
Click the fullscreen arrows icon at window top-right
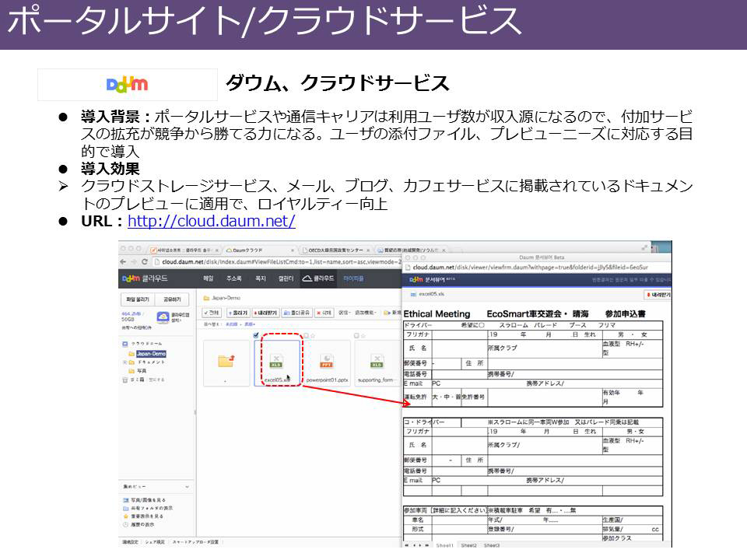click(644, 247)
